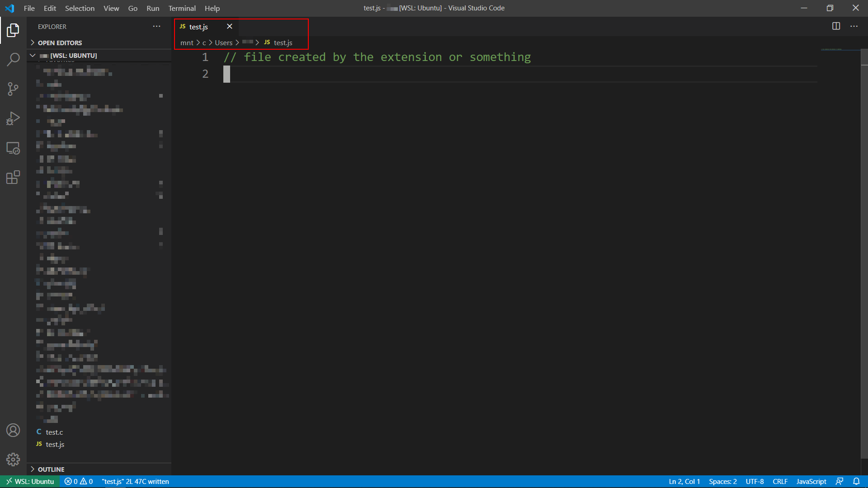Viewport: 868px width, 488px height.
Task: Select the test.js editor tab
Action: [198, 27]
